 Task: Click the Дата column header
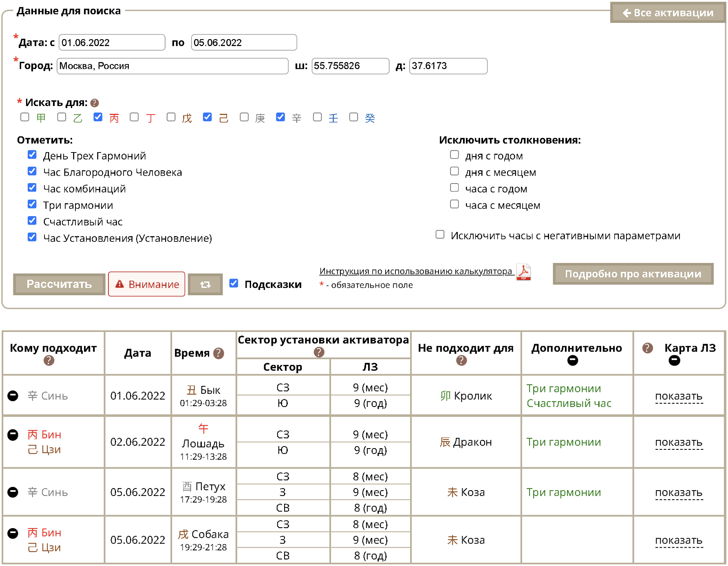(x=138, y=353)
